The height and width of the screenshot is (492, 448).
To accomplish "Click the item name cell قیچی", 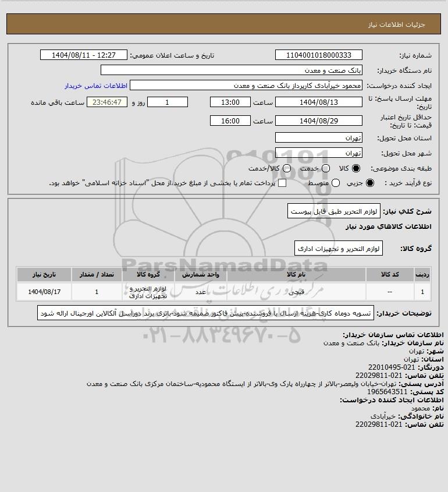I will pyautogui.click(x=296, y=292).
